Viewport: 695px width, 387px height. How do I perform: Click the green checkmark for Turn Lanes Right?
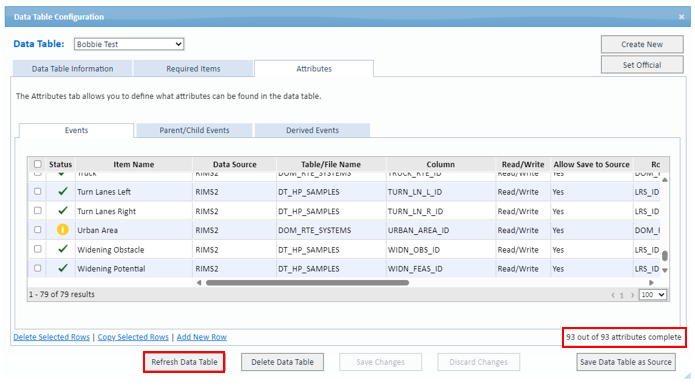(63, 210)
